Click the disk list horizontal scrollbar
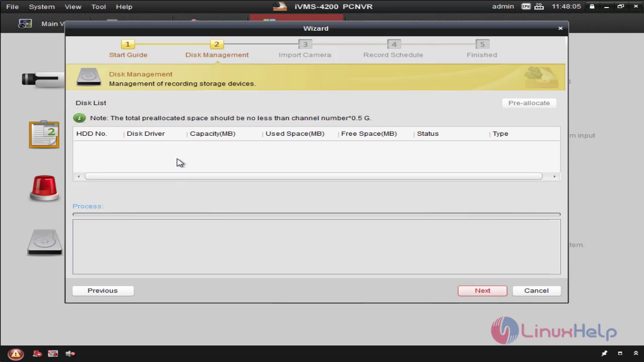This screenshot has height=362, width=644. click(313, 176)
